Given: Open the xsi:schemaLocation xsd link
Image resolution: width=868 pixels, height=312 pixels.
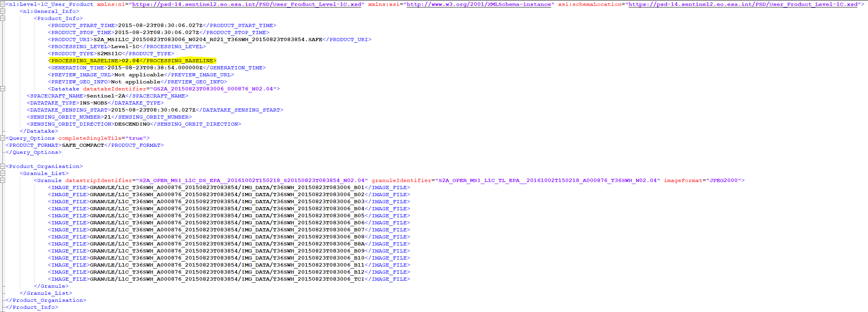Looking at the screenshot, I should coord(743,4).
